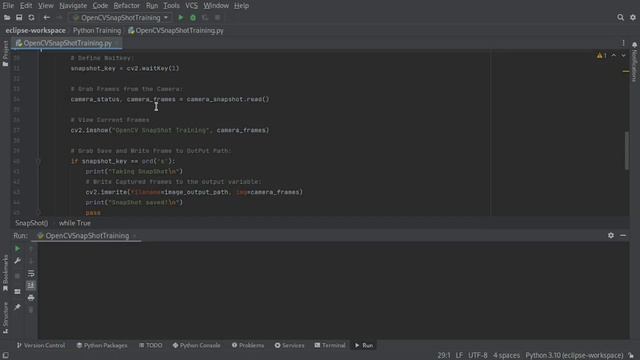Open Problems tool window
Image resolution: width=640 pixels, height=360 pixels.
[x=248, y=345]
